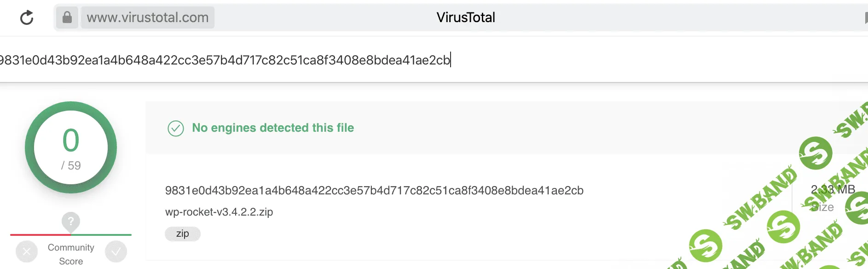Click the community score question mark marker
The image size is (868, 269).
click(x=71, y=222)
